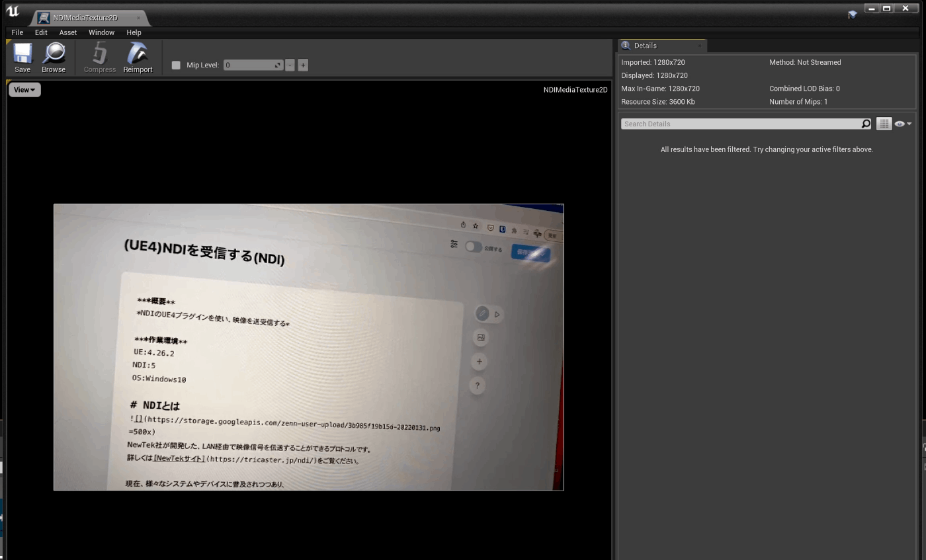Click the NDIMediaTexture2D tab asset icon
This screenshot has height=560, width=926.
tap(44, 18)
